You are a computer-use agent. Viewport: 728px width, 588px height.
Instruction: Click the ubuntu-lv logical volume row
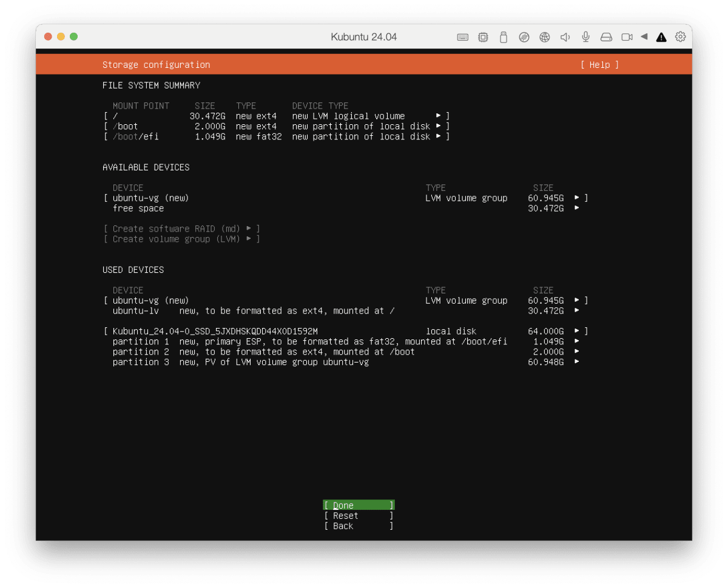point(346,310)
